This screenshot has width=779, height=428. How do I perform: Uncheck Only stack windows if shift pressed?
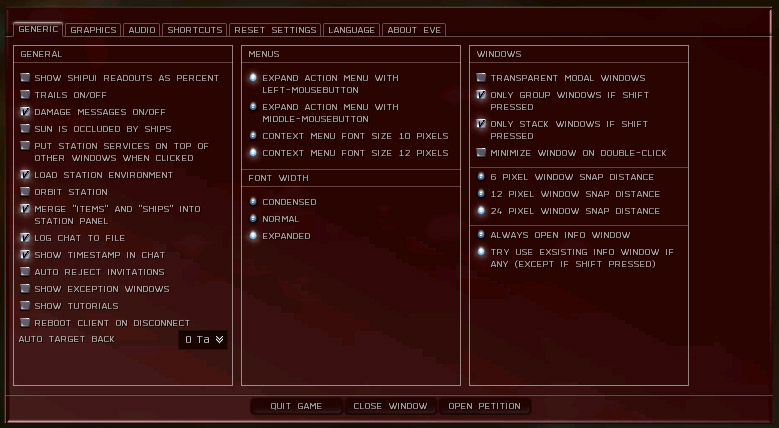481,123
